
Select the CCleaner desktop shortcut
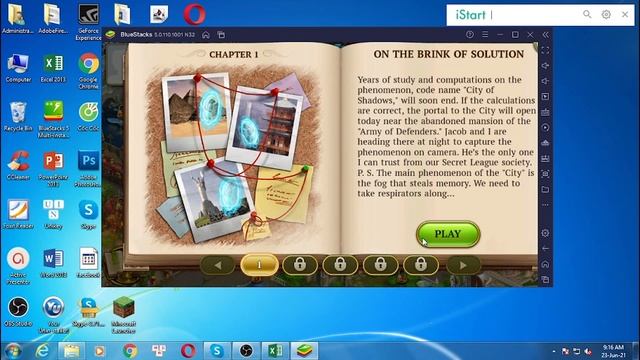(x=18, y=165)
